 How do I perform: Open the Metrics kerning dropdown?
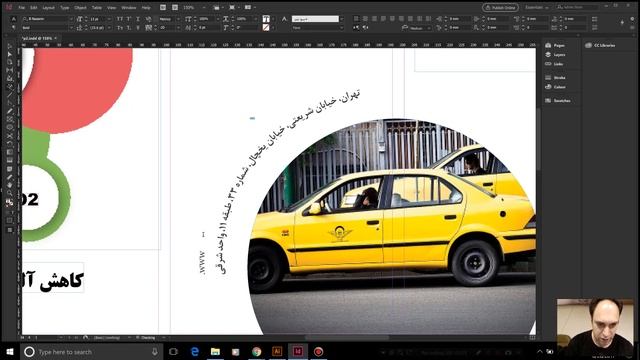178,19
